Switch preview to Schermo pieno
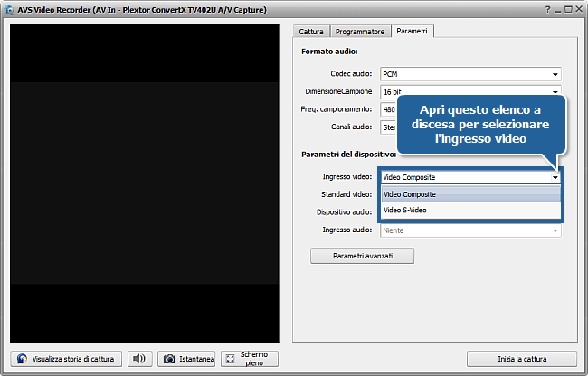 click(x=250, y=359)
